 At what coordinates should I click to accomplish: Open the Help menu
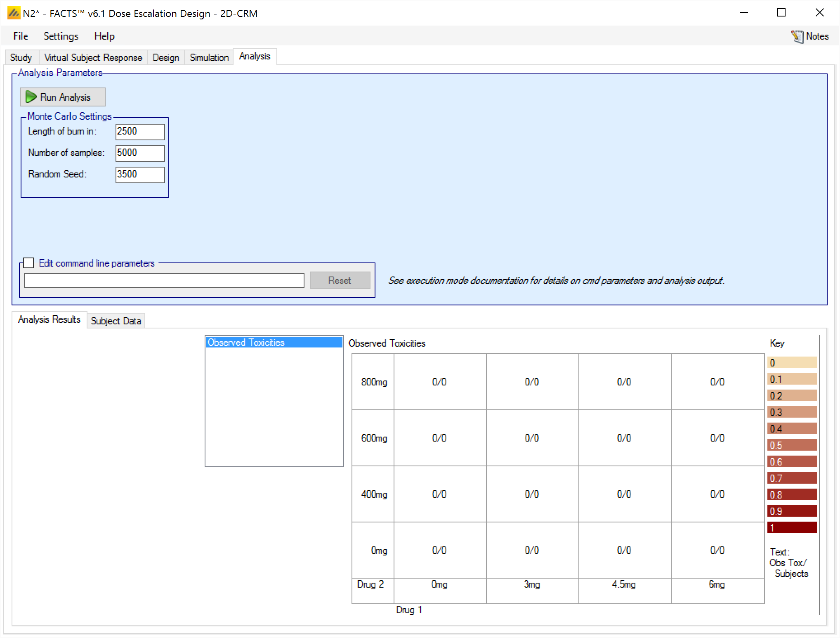pyautogui.click(x=104, y=36)
